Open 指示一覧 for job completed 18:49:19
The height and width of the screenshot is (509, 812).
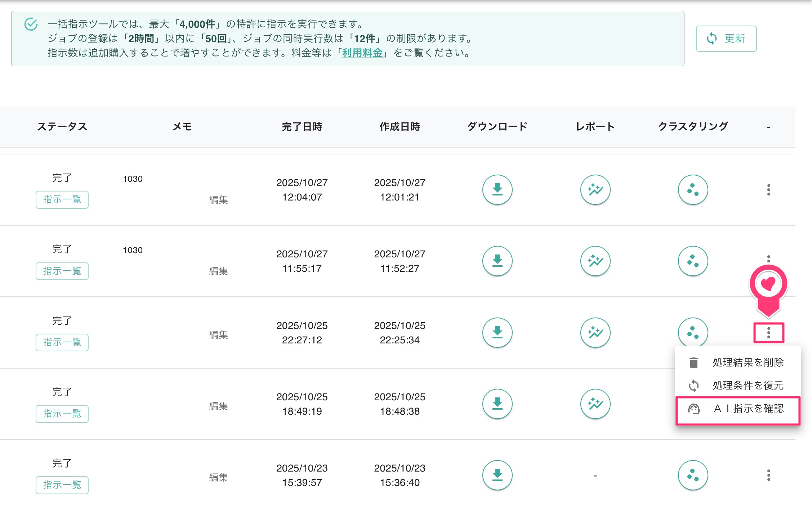click(x=62, y=414)
